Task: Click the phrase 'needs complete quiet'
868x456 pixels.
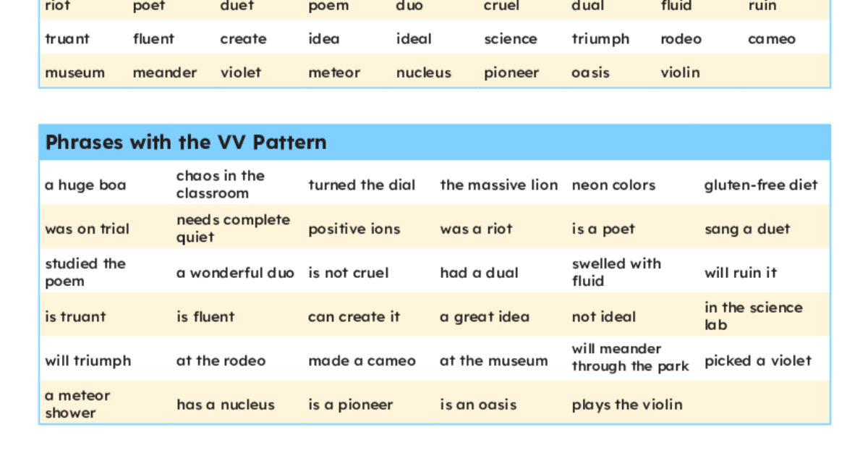Action: [233, 229]
